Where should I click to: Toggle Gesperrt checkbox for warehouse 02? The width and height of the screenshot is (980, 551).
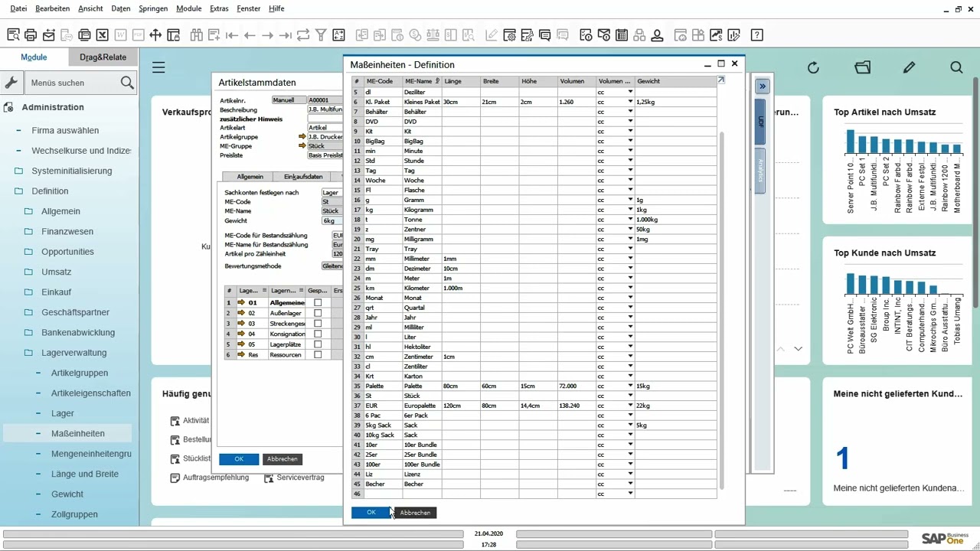pyautogui.click(x=318, y=313)
